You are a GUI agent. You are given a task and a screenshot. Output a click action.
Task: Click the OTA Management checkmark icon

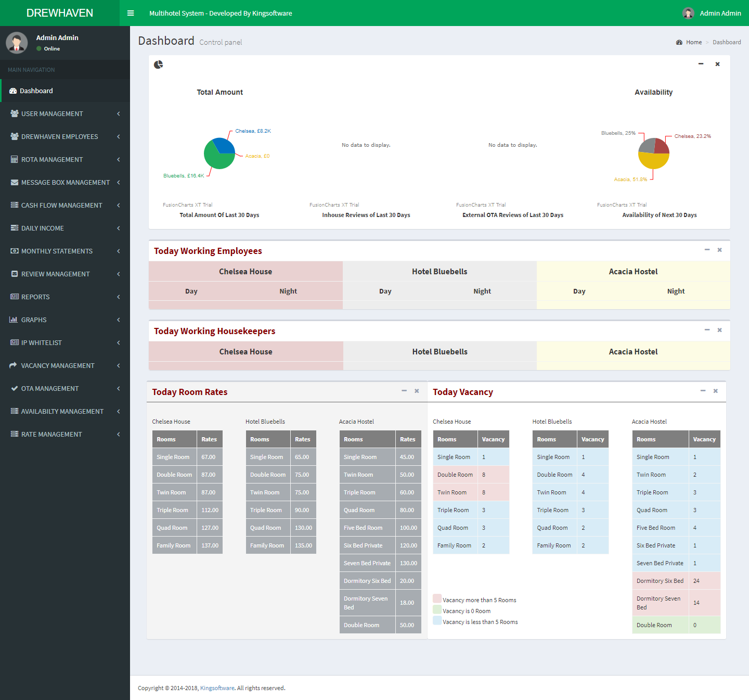pos(15,388)
